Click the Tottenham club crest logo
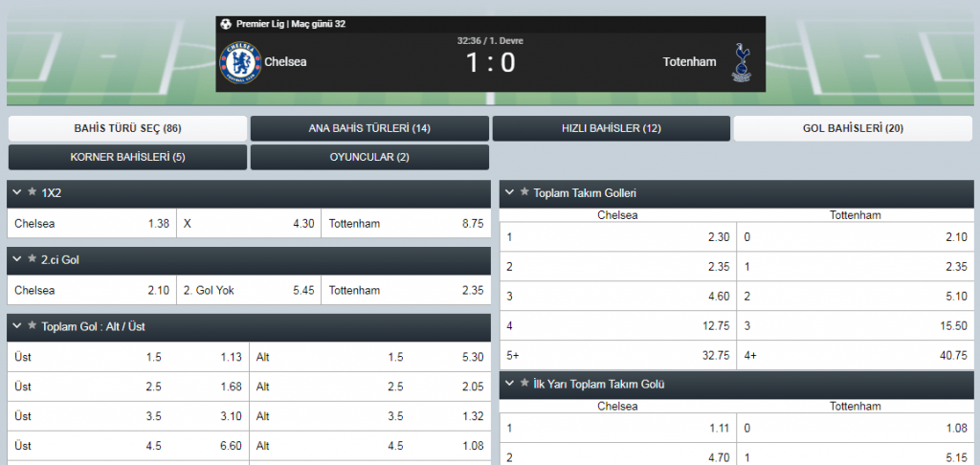The height and width of the screenshot is (465, 980). point(742,62)
